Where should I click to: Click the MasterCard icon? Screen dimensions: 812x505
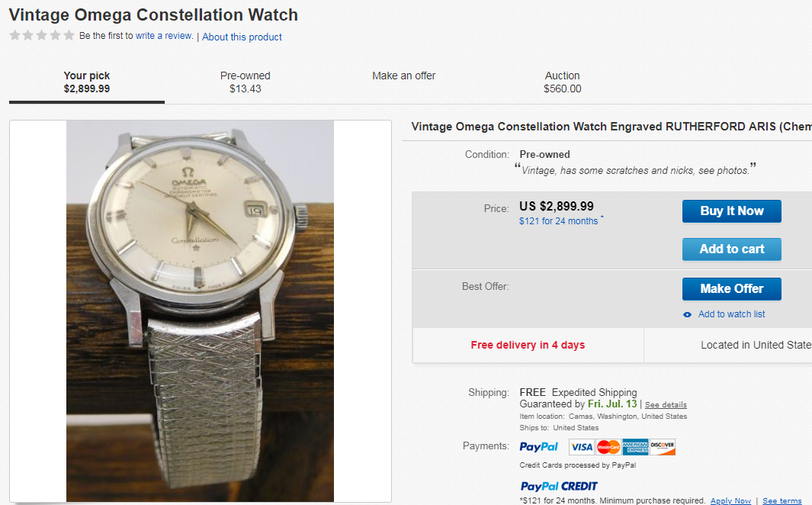coord(608,447)
